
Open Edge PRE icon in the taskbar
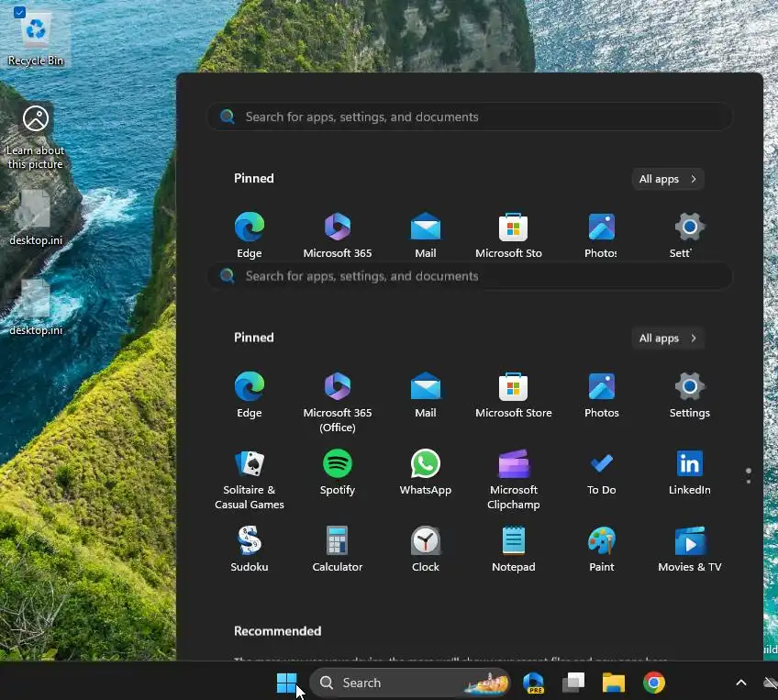[x=533, y=683]
